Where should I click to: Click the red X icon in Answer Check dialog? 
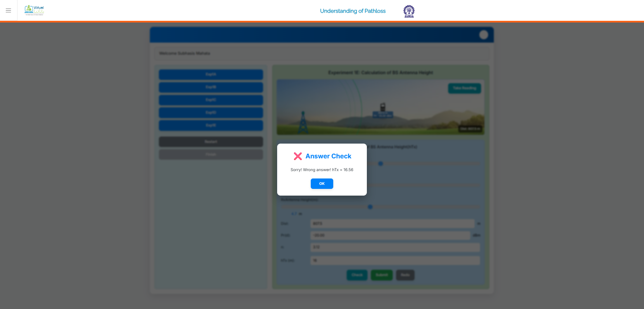[x=298, y=156]
